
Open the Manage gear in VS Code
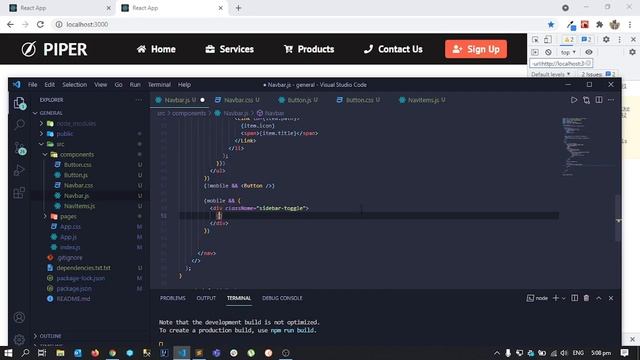point(19,339)
